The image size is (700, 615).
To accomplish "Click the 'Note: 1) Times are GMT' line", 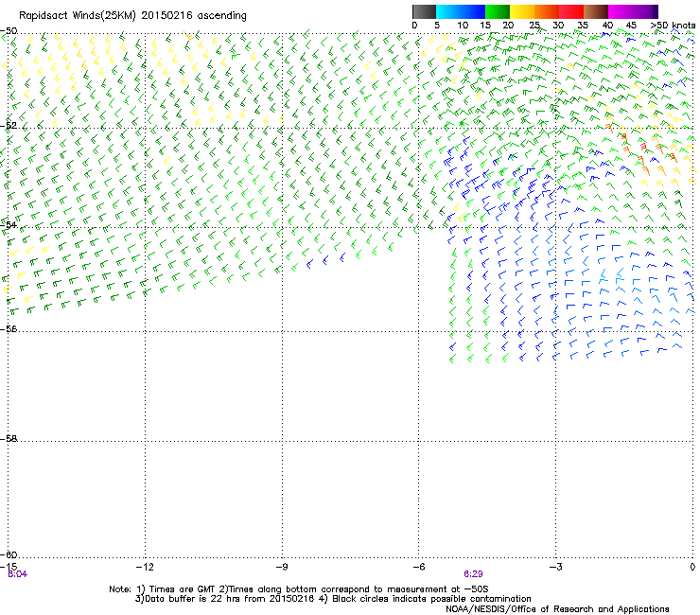I will click(x=299, y=589).
